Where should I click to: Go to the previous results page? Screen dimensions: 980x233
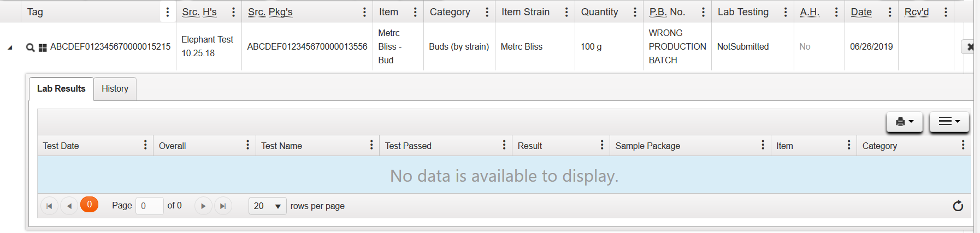(69, 206)
